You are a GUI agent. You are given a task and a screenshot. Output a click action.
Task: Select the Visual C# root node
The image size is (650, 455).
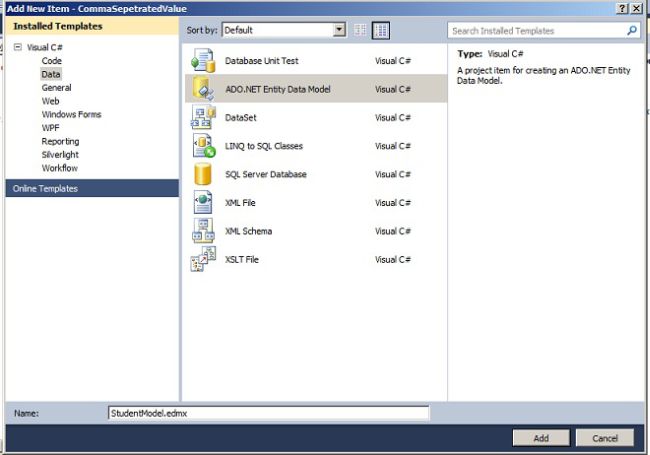point(45,47)
